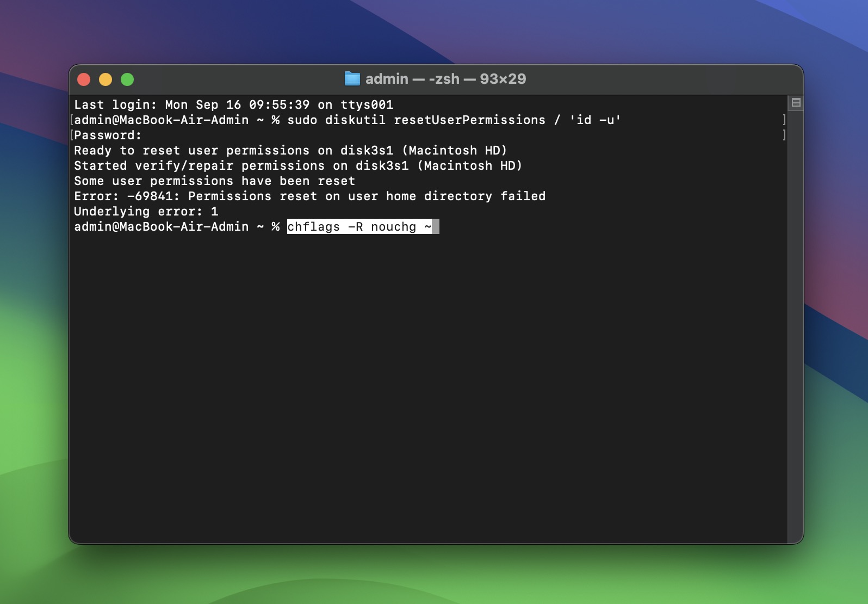Click the 'Last login: Mon Sep 16' line
This screenshot has height=604, width=868.
(234, 104)
